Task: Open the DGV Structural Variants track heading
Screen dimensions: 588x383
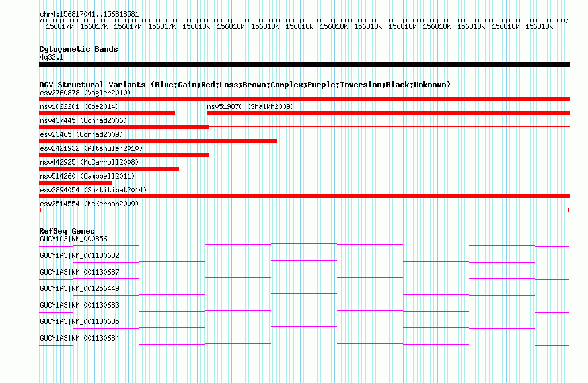Action: coord(245,85)
